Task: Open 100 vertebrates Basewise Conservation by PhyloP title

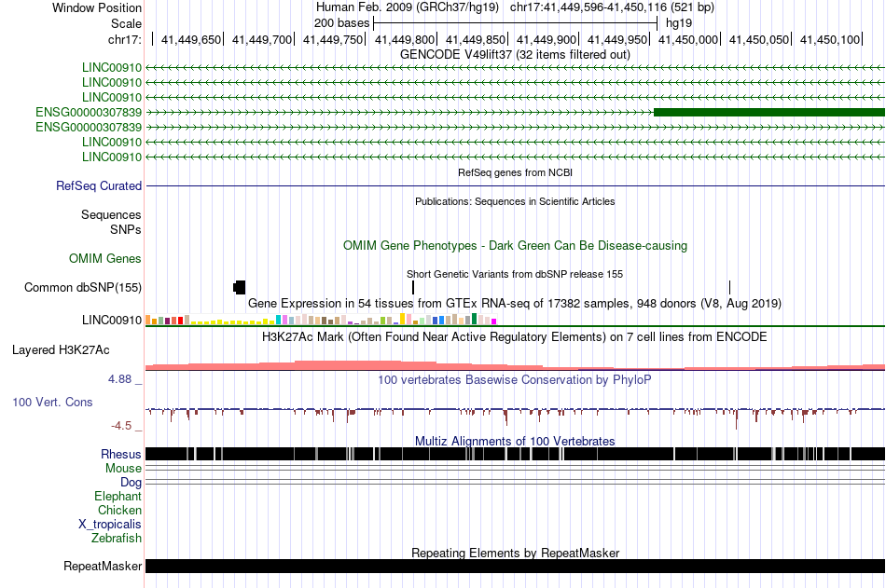Action: point(515,380)
